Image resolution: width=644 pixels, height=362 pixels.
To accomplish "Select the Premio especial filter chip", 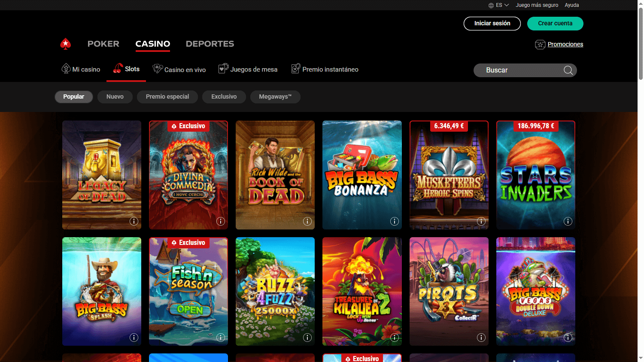I will pyautogui.click(x=167, y=97).
